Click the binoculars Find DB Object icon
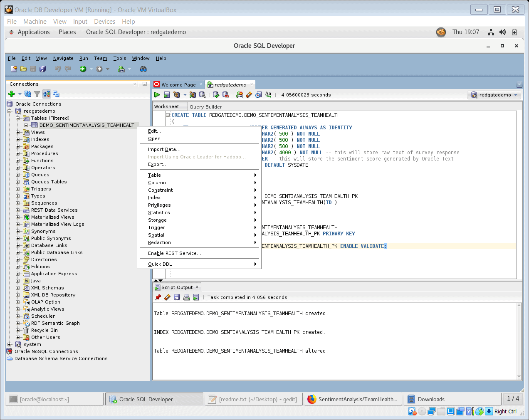 pos(143,69)
